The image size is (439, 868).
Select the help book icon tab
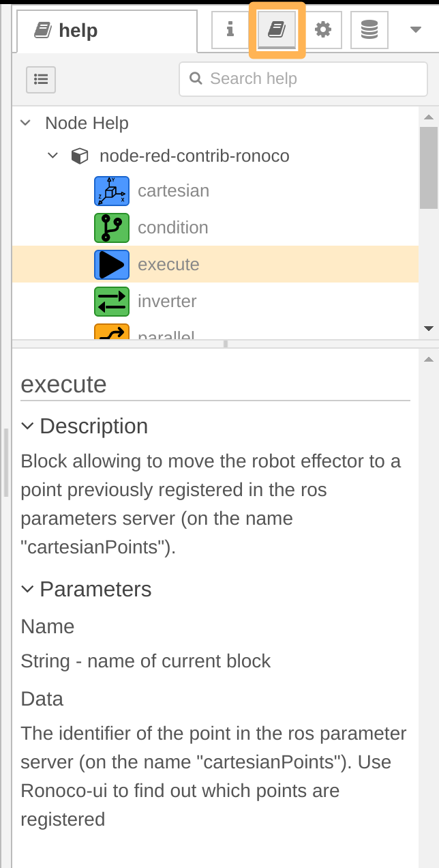276,29
